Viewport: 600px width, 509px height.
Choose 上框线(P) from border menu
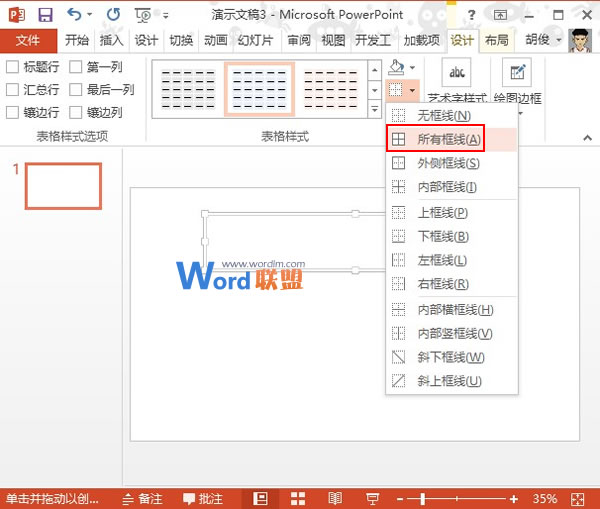point(452,212)
